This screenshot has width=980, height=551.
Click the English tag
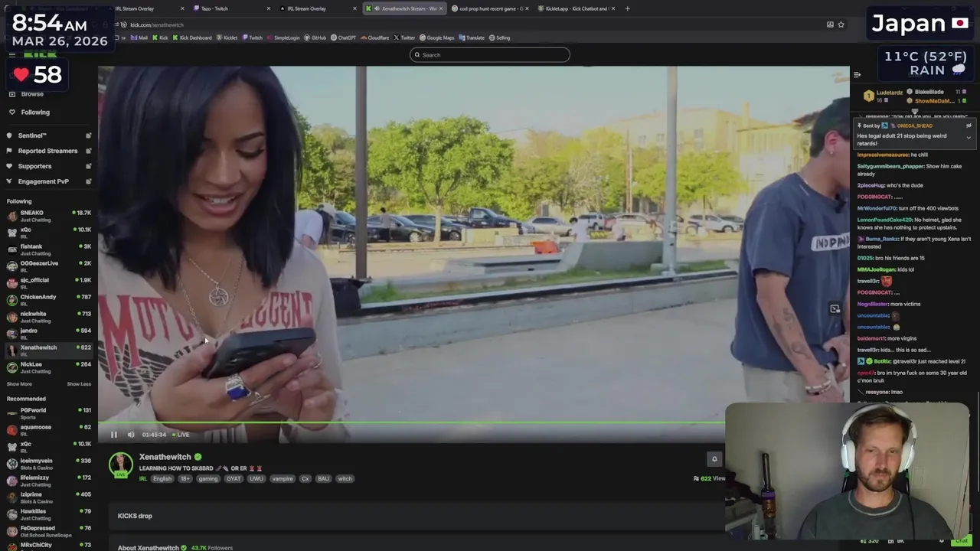162,479
